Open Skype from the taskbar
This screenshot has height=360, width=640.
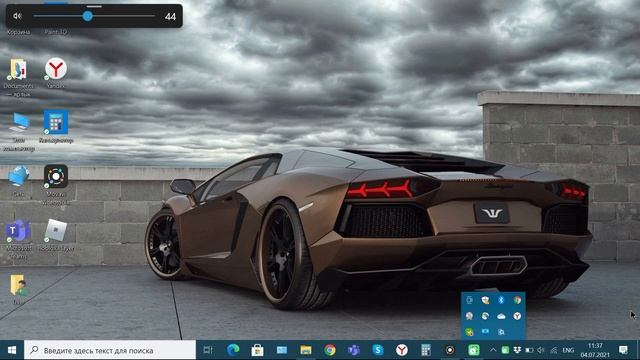(x=378, y=350)
